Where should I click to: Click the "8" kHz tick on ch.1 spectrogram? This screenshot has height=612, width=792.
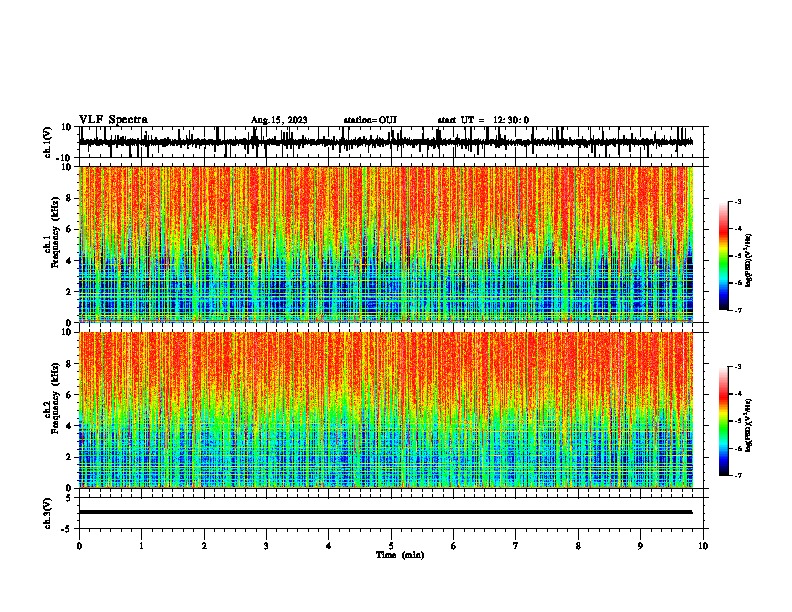pos(69,198)
